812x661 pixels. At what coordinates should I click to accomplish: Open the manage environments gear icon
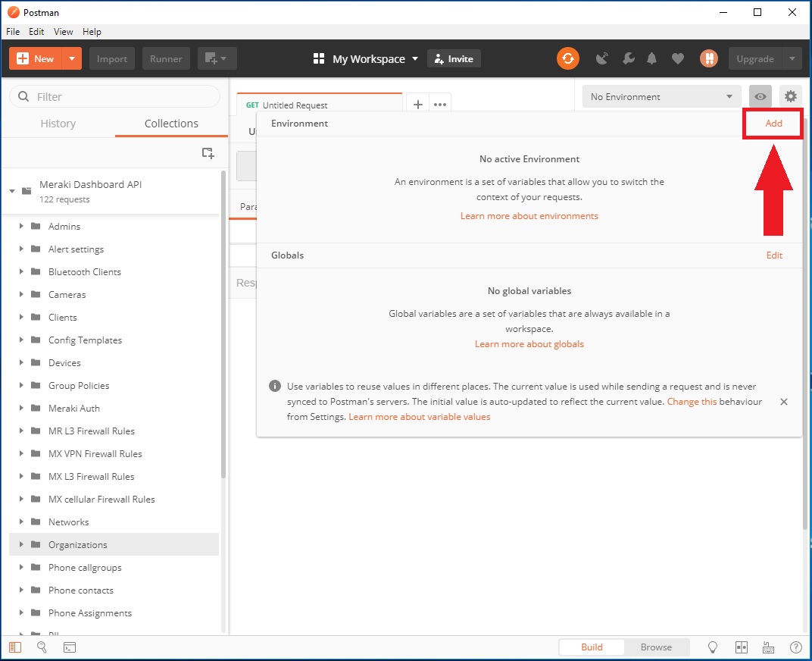point(791,96)
